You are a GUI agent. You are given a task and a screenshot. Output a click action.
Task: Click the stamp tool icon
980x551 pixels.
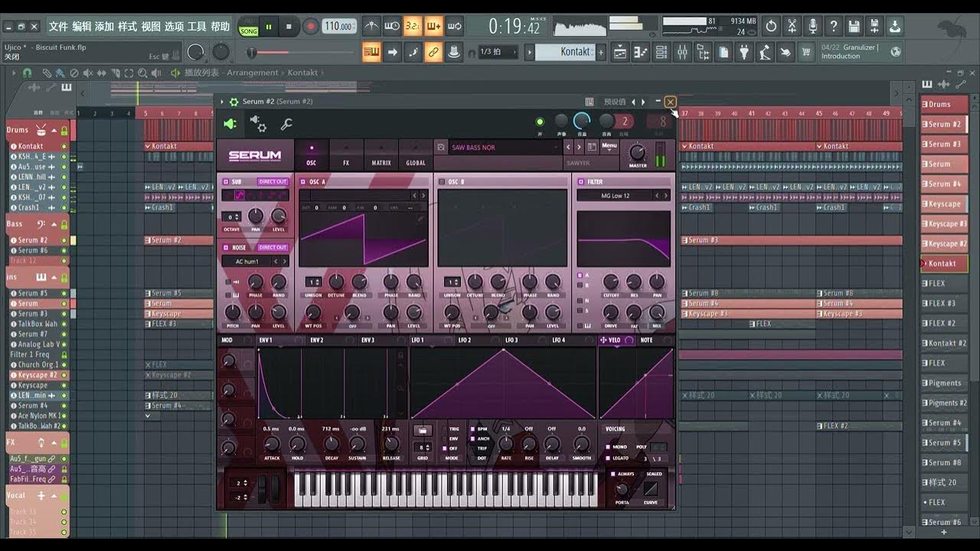pos(454,52)
